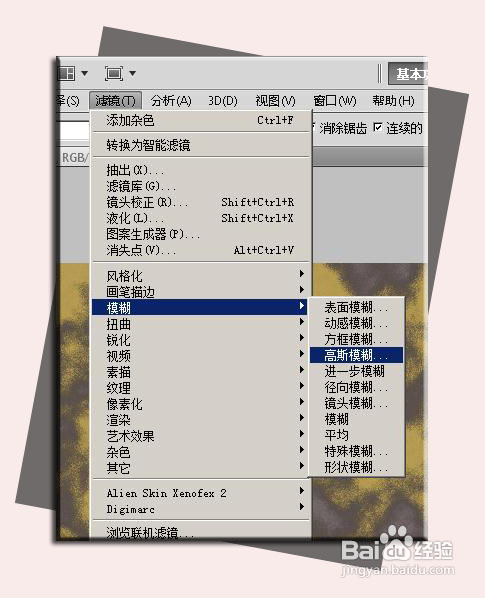Toggle the 连续的 checkbox
This screenshot has height=598, width=485.
click(x=378, y=127)
